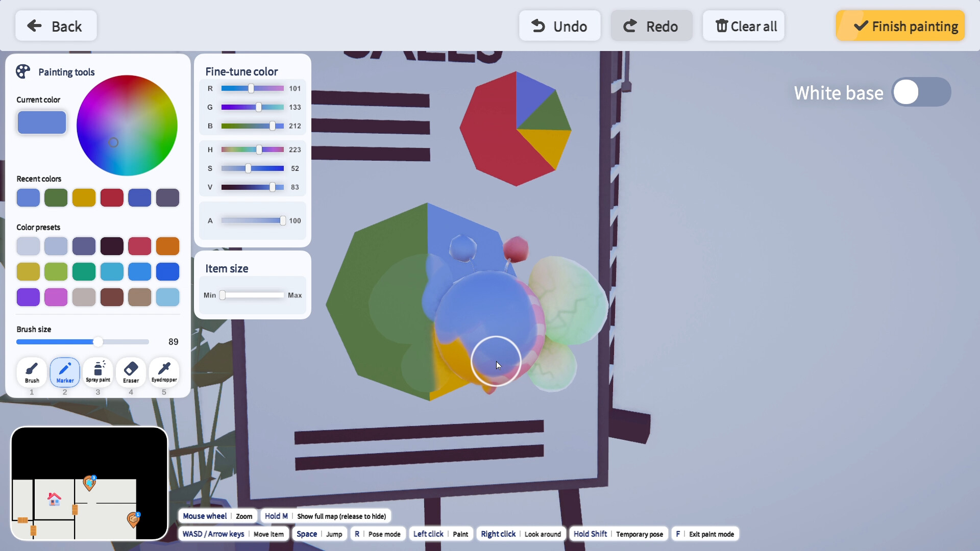Click the minimap thumbnail
Viewport: 980px width, 551px height.
[x=89, y=484]
